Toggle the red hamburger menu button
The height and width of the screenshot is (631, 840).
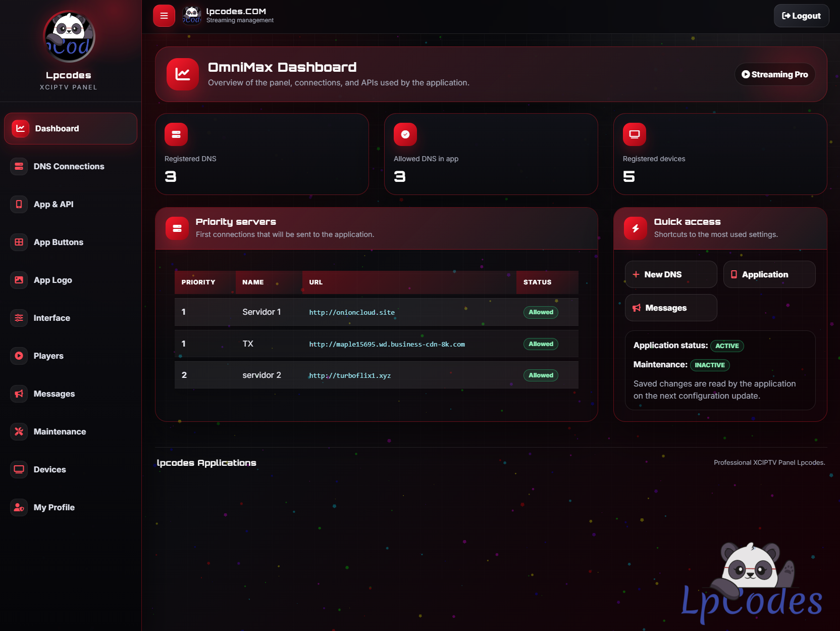click(164, 16)
